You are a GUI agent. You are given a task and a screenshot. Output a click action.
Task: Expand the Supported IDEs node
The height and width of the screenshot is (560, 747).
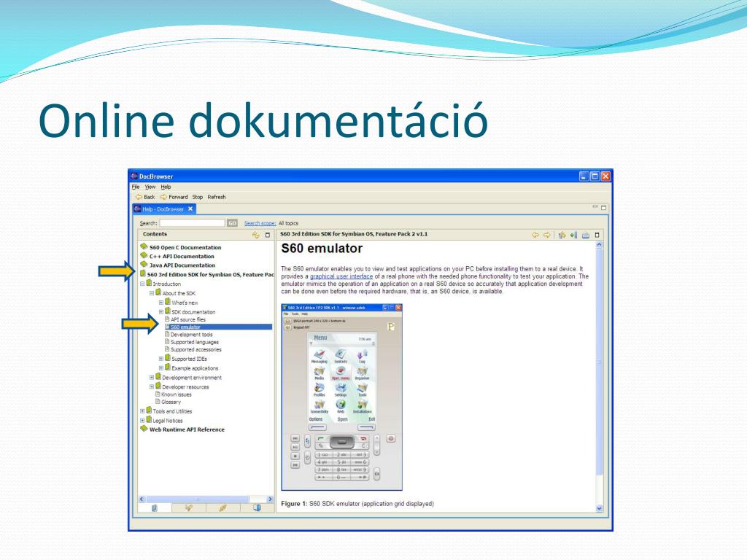pos(161,359)
